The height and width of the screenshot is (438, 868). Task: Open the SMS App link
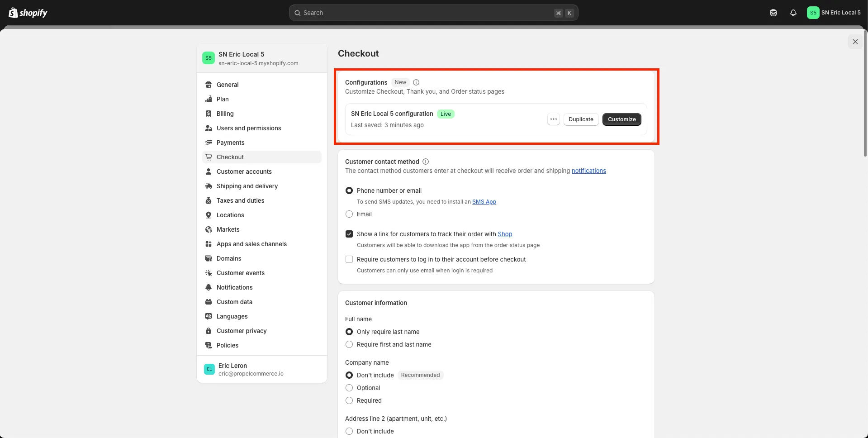pyautogui.click(x=484, y=202)
